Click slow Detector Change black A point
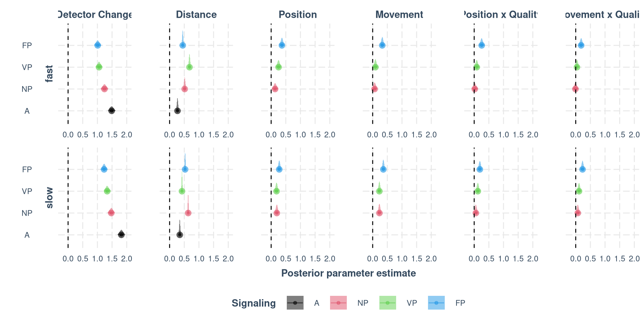 121,235
